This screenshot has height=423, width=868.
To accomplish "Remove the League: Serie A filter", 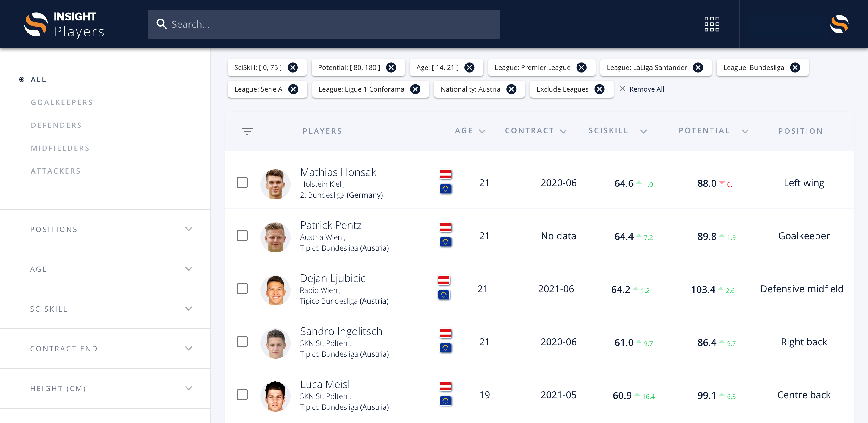I will tap(293, 89).
